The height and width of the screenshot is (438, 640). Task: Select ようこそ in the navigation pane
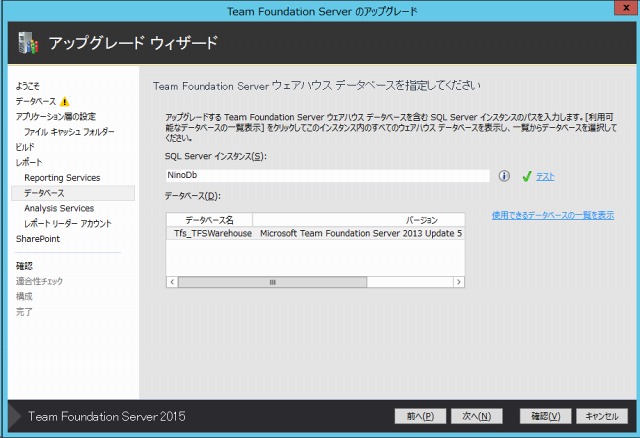point(28,86)
